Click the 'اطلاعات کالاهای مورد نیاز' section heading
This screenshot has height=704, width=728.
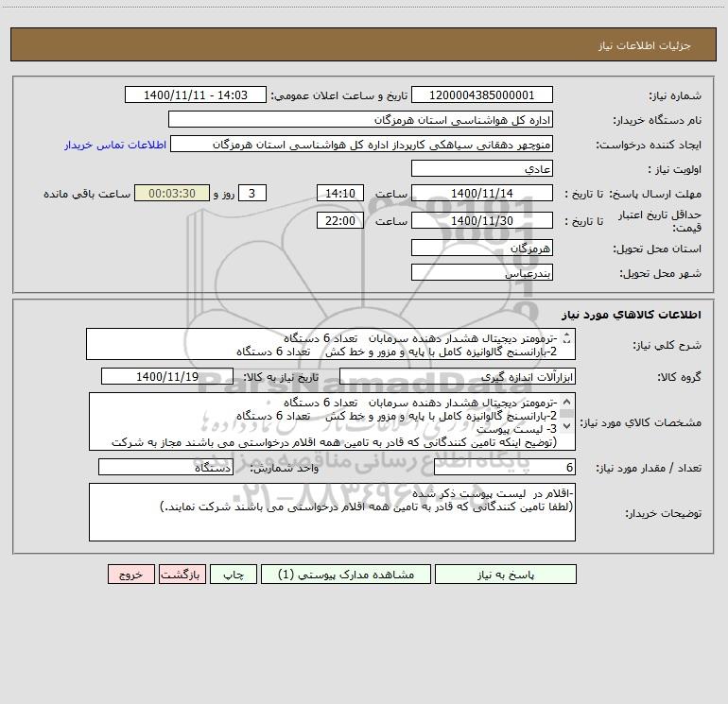click(x=631, y=315)
